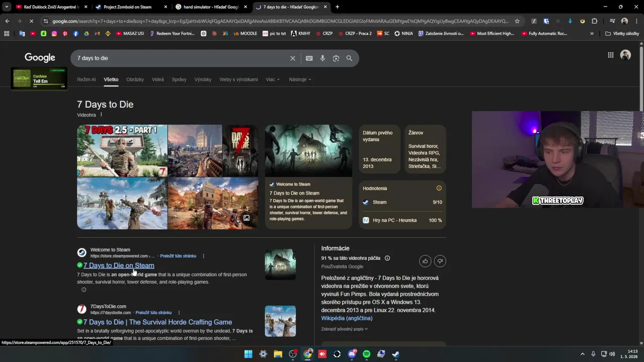Open three-dot menu for 7DaysToDie.com result
The image size is (644, 362).
coord(179,313)
